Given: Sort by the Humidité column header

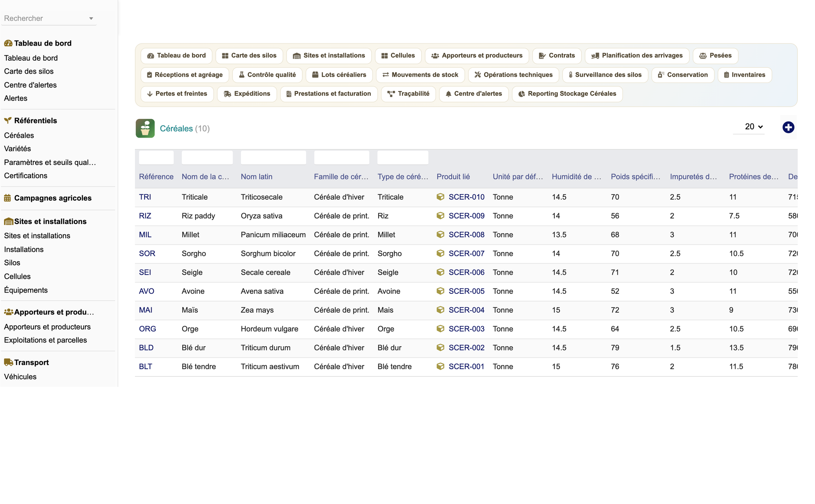Looking at the screenshot, I should (x=576, y=177).
